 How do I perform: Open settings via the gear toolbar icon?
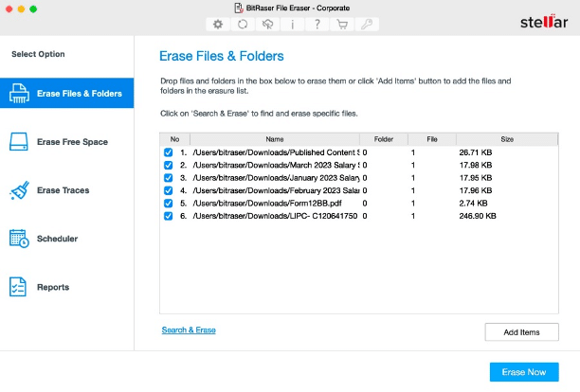pos(218,25)
